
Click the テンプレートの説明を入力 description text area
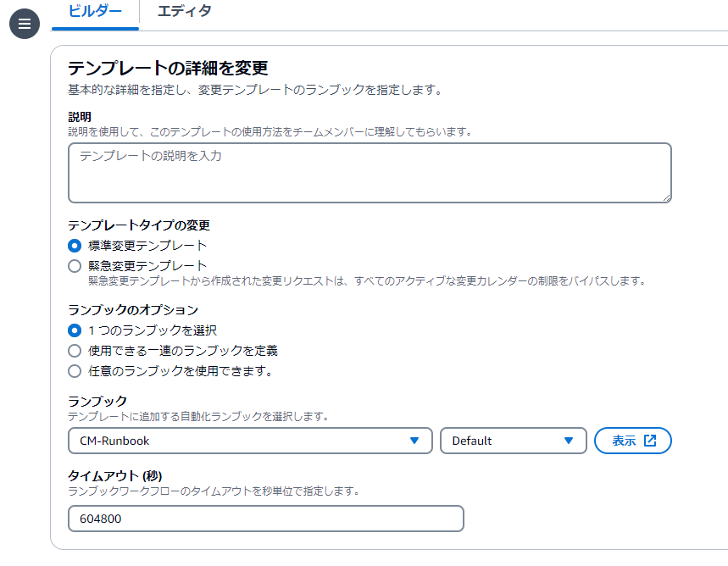370,173
